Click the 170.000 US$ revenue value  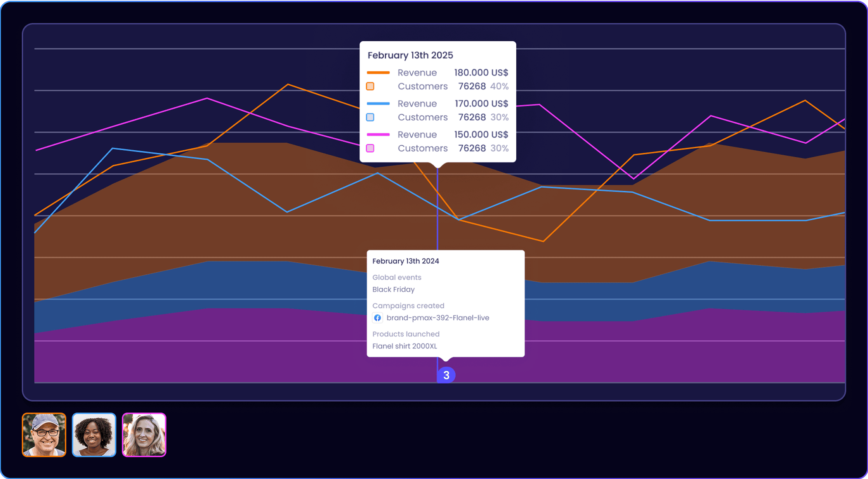[481, 104]
